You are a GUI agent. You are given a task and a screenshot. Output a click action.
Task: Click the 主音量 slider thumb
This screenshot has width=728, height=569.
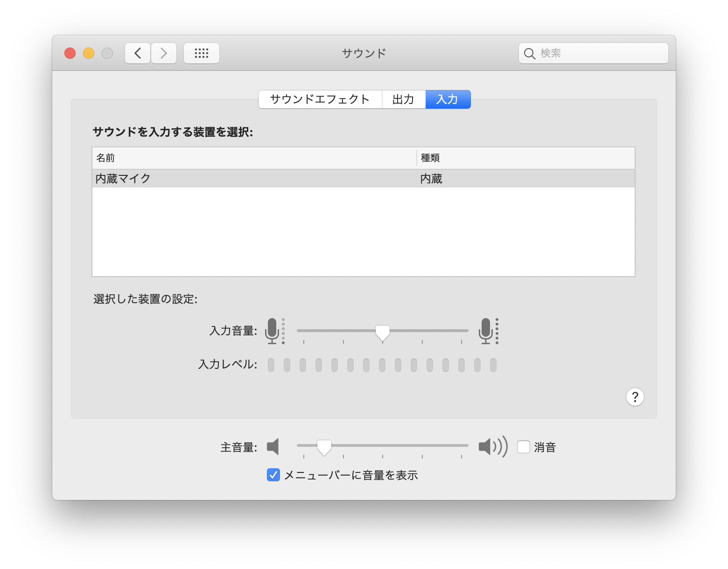[x=324, y=447]
